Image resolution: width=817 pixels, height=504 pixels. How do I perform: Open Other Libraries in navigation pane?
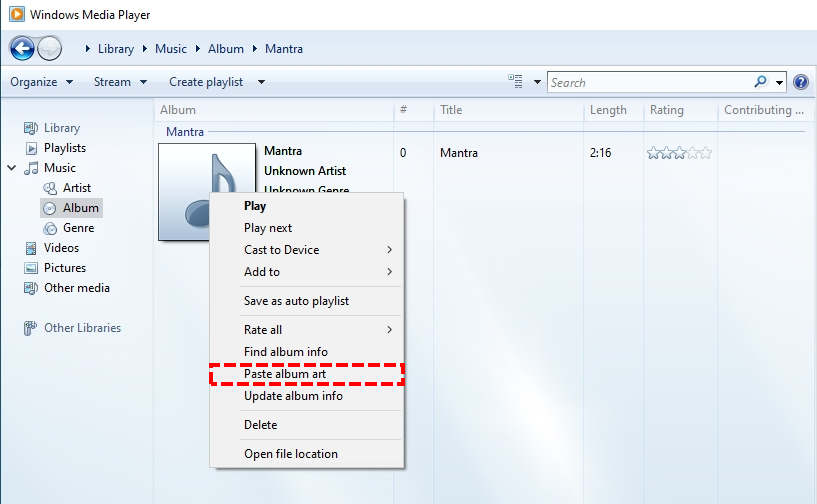[x=82, y=328]
